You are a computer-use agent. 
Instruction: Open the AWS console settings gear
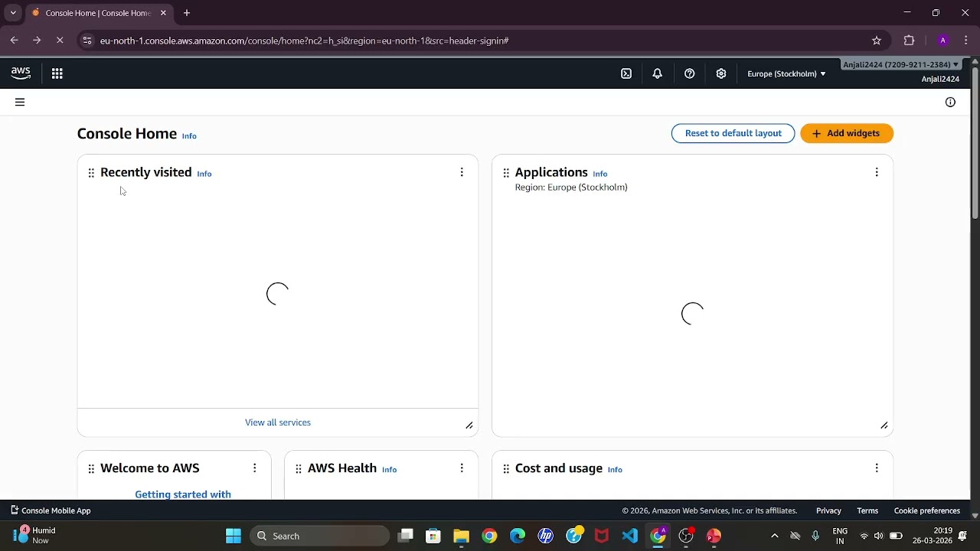(721, 73)
